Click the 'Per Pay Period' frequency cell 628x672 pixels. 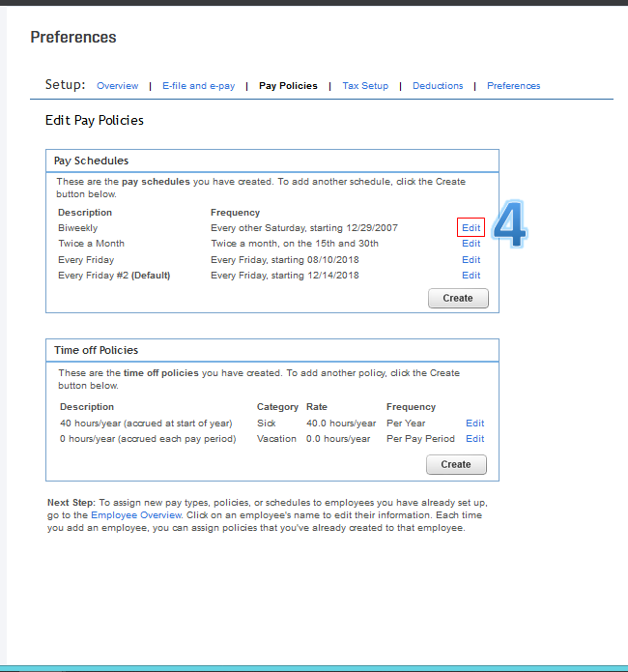pos(420,438)
